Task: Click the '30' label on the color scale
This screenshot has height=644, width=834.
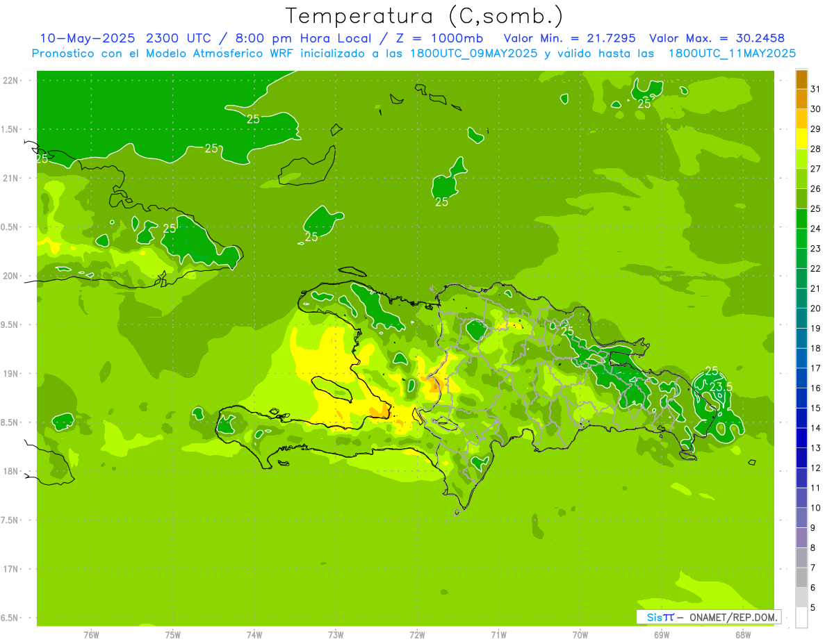Action: coord(816,108)
